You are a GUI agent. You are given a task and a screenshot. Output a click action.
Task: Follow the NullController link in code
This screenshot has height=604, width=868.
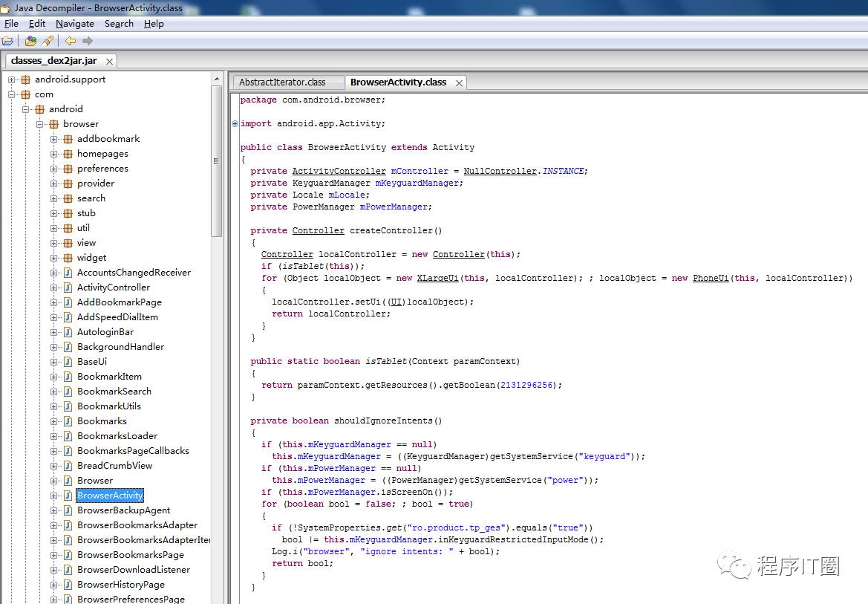[500, 171]
